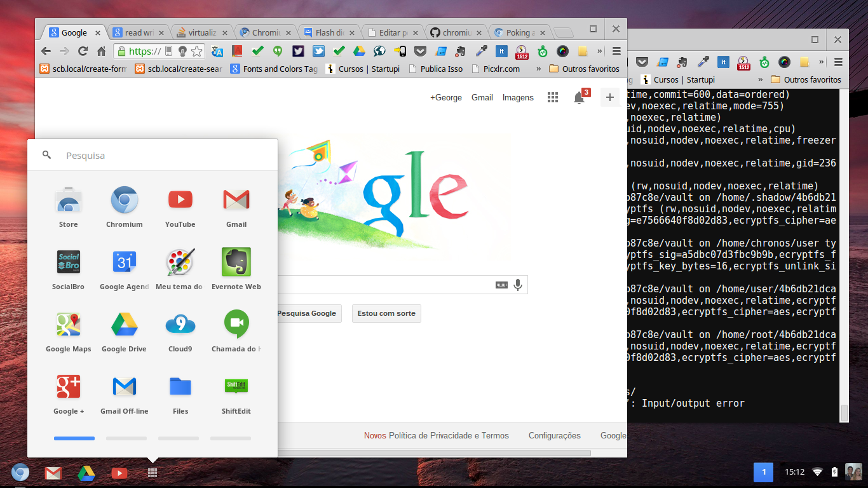Open the Outros favoritos folder in the front window
The width and height of the screenshot is (868, 488).
584,69
